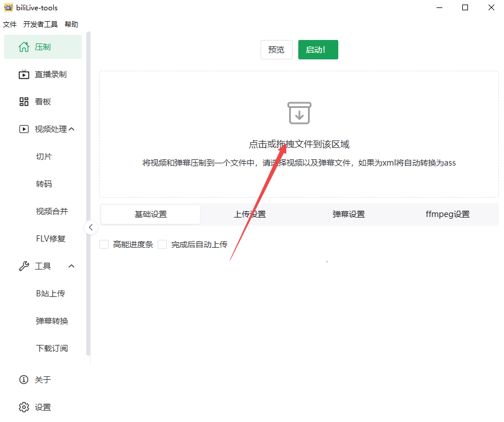Image resolution: width=504 pixels, height=422 pixels.
Task: Click the info icon beside 关于
Action: click(23, 380)
